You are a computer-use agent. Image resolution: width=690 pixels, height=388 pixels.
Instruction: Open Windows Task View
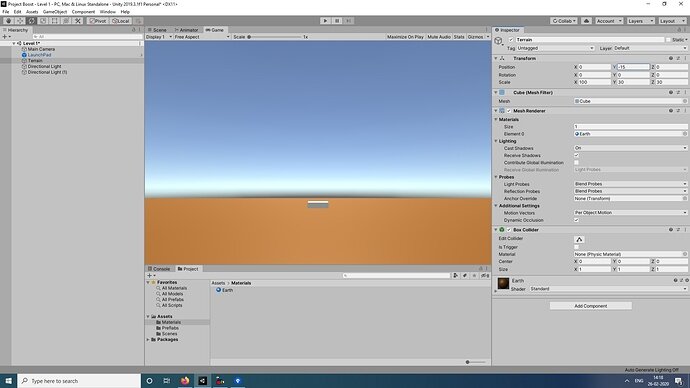click(x=167, y=381)
